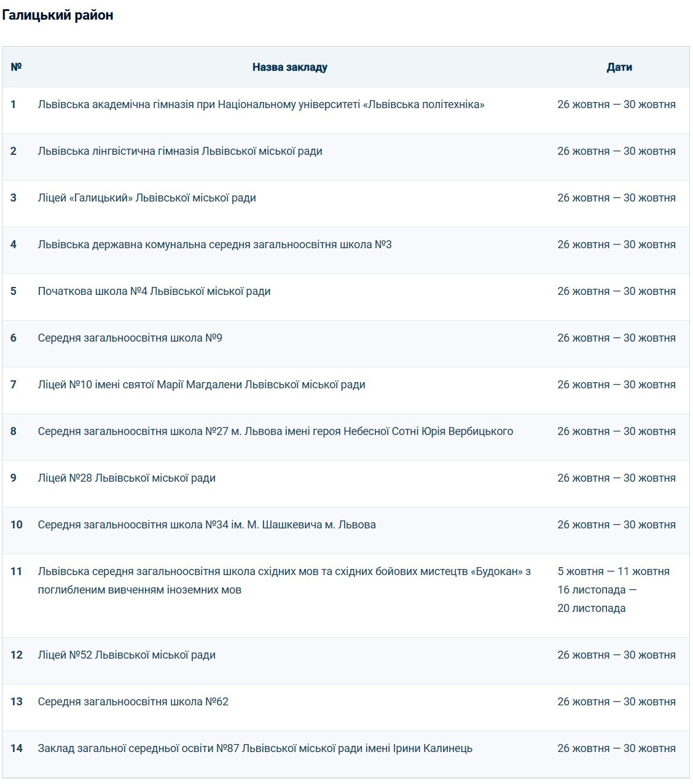The height and width of the screenshot is (784, 693).
Task: Select the 'Львівська академічна гімназія' school name
Action: point(261,104)
